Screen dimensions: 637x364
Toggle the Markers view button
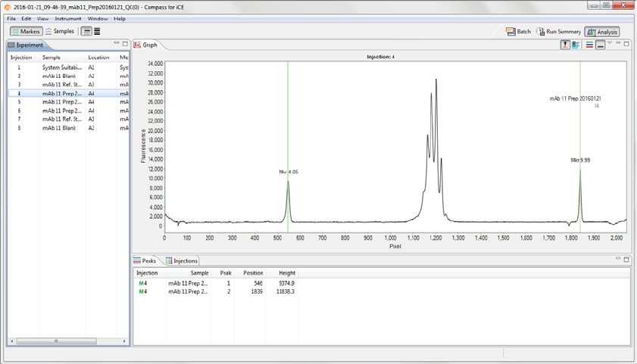26,32
